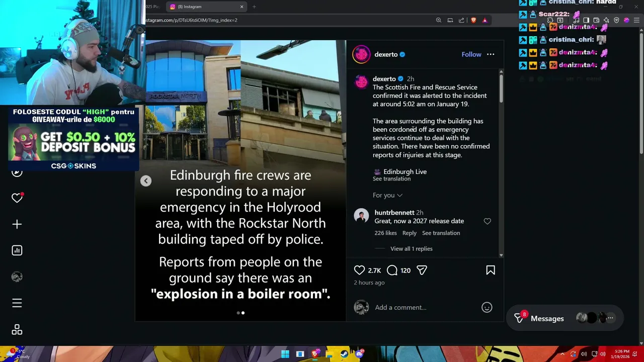Click the dexerto avatar beside the caption

point(361,83)
